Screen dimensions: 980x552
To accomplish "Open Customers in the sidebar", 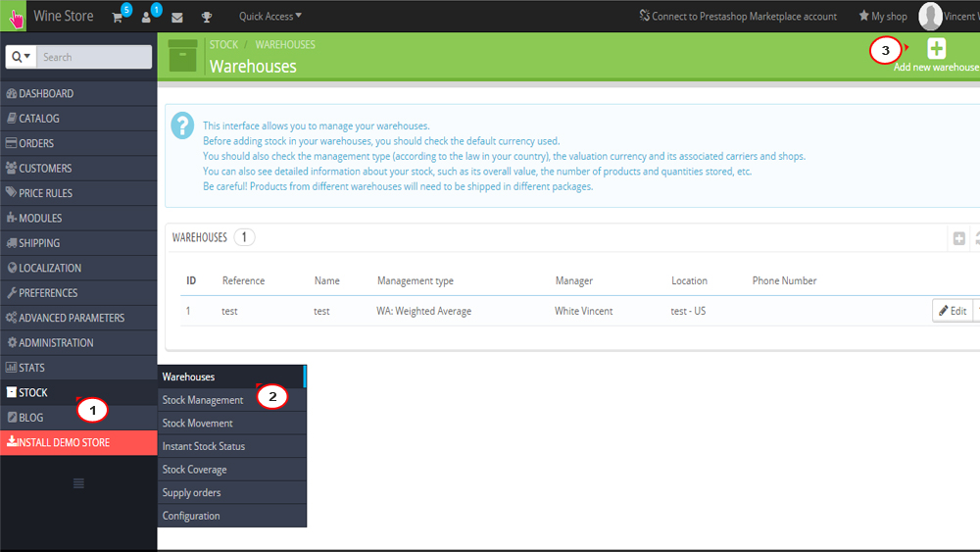I will [x=78, y=169].
